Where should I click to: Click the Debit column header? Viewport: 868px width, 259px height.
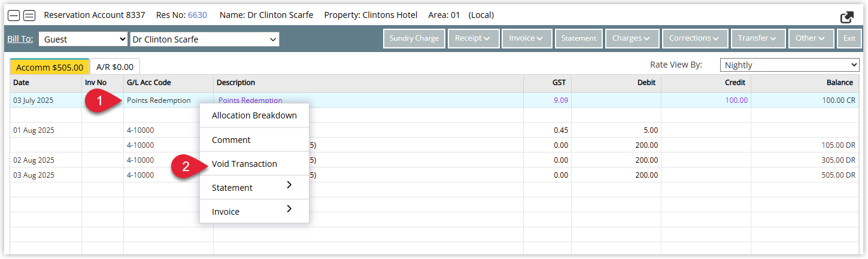[616, 83]
